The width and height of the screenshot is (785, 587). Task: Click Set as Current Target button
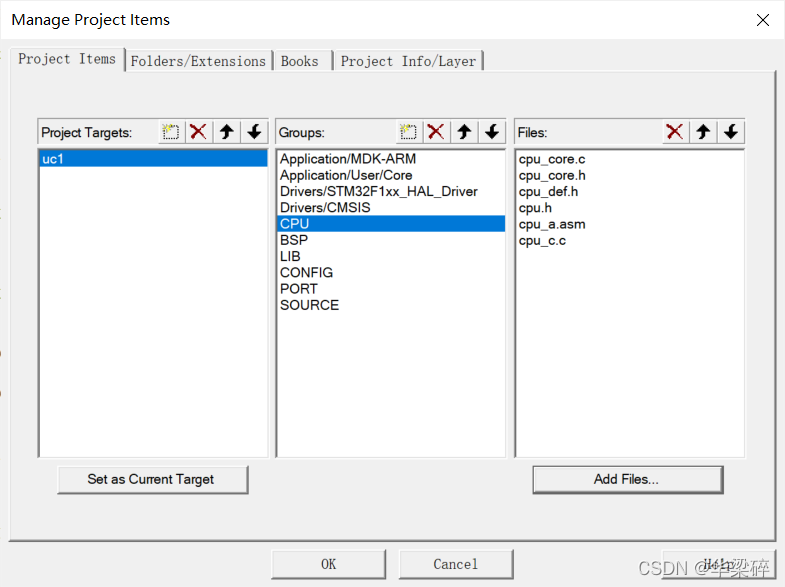point(153,479)
